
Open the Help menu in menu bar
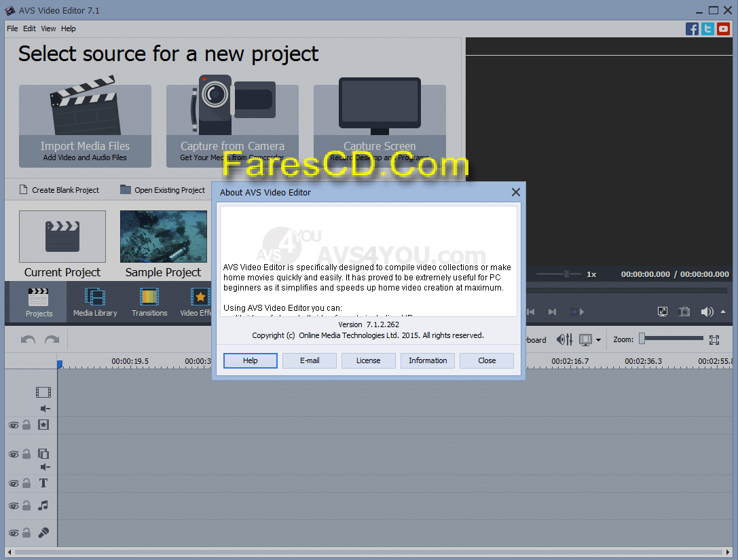pyautogui.click(x=69, y=29)
